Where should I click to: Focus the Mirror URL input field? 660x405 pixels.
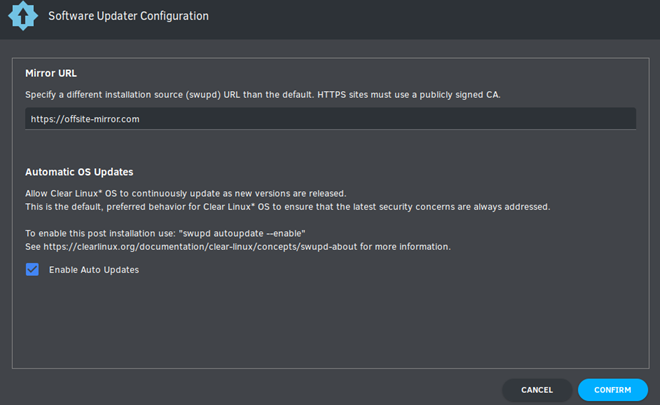tap(330, 119)
